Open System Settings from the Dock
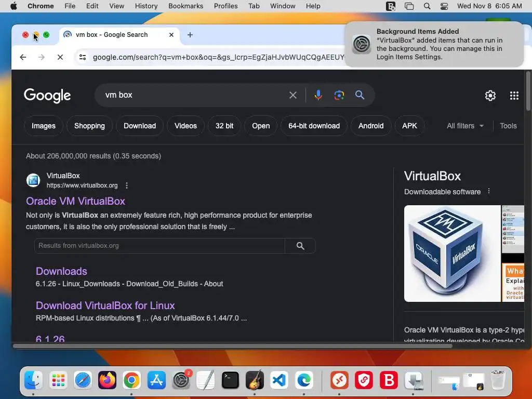The image size is (532, 399). coord(181,380)
